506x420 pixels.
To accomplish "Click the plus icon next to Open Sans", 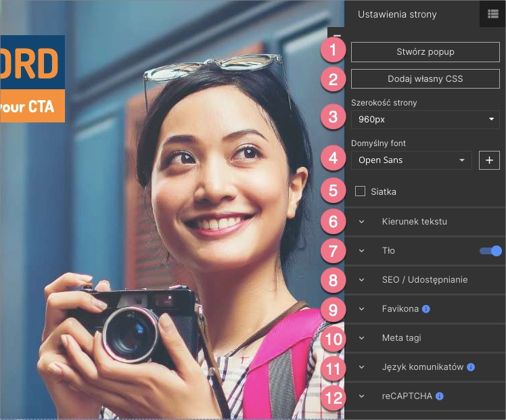I will pyautogui.click(x=489, y=160).
